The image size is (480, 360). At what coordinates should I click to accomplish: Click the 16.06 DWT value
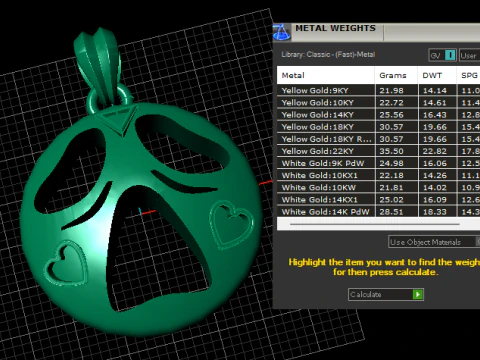tap(435, 163)
